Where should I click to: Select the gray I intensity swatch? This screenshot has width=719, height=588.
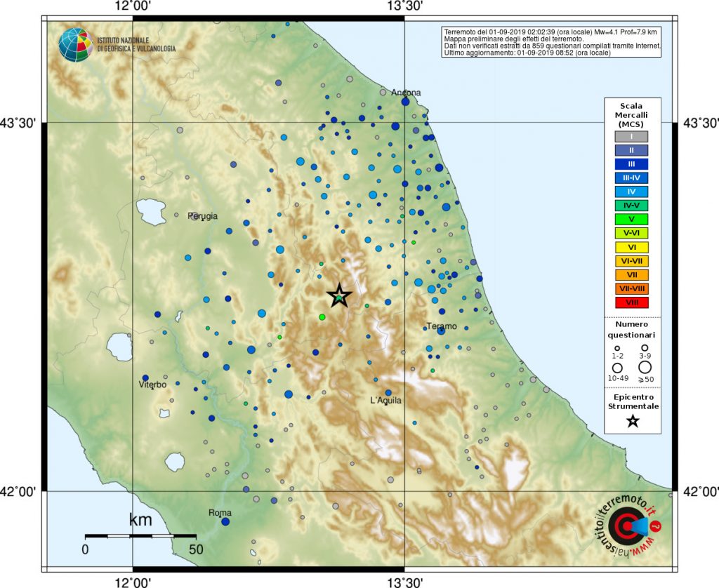pos(631,136)
